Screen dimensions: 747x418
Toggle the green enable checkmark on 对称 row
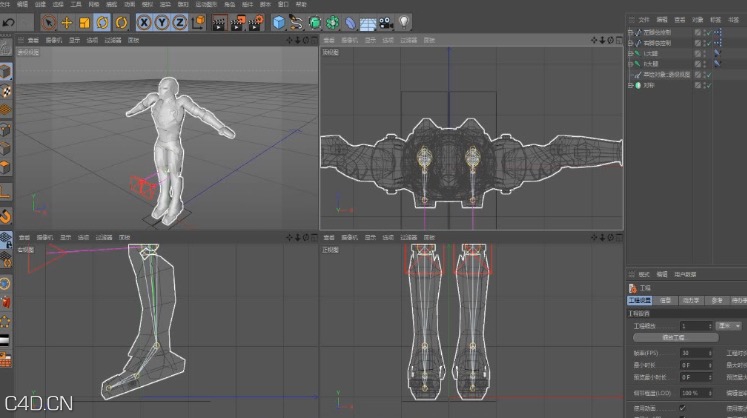click(x=709, y=85)
